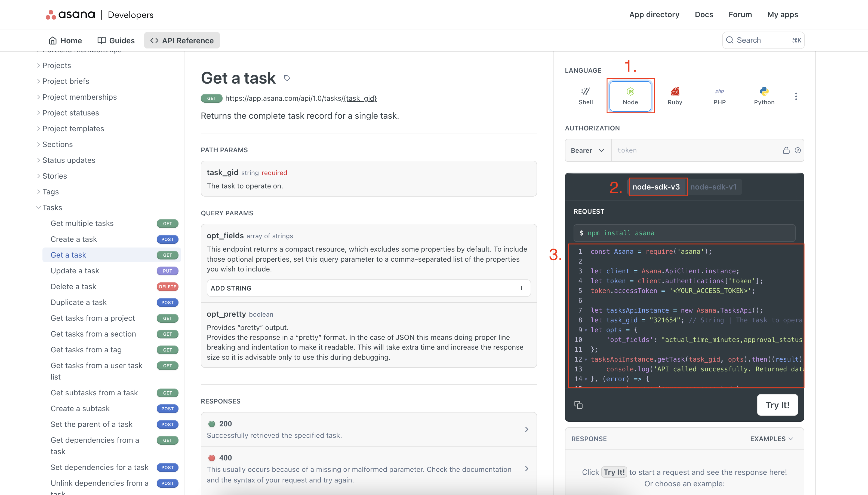Viewport: 868px width, 495px height.
Task: Copy the code sample with copy icon
Action: coord(578,405)
